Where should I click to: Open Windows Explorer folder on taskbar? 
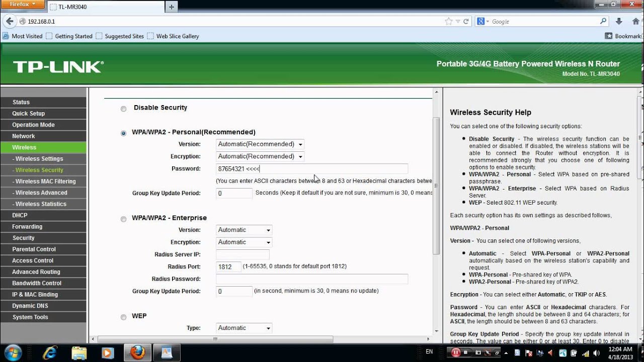(x=79, y=352)
